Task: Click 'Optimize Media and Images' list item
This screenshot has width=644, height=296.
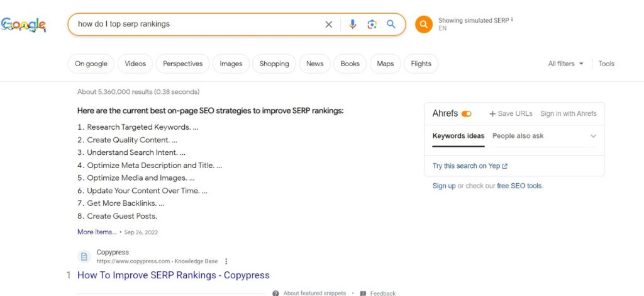Action: click(x=136, y=178)
